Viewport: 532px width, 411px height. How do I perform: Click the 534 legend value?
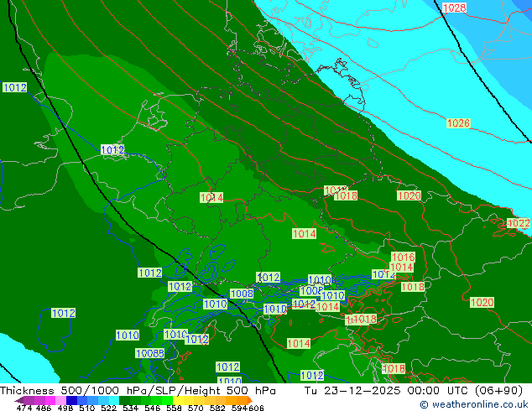coord(130,408)
